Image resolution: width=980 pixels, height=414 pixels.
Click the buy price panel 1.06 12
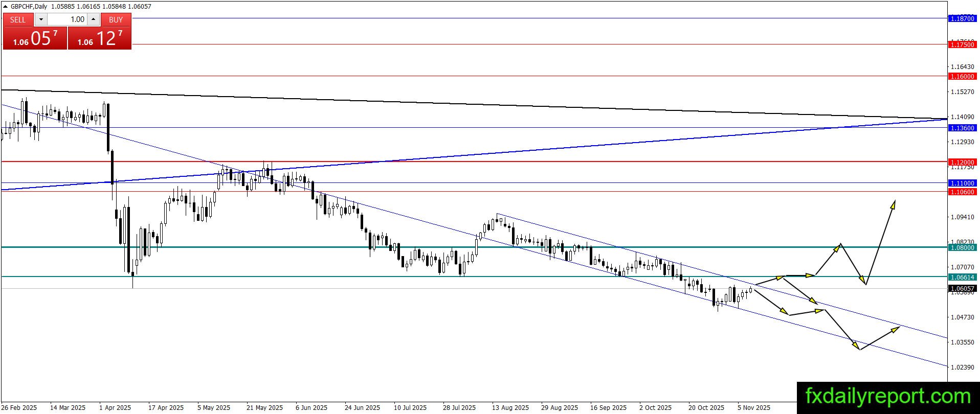tap(100, 38)
